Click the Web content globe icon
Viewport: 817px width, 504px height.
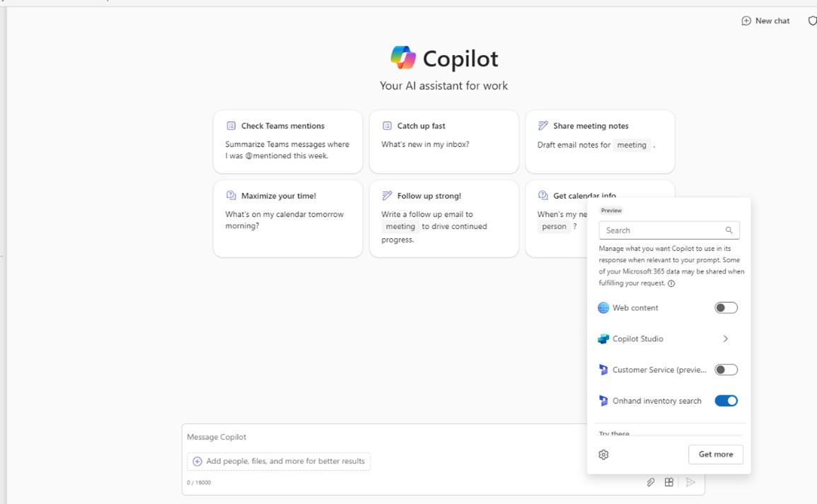point(603,307)
